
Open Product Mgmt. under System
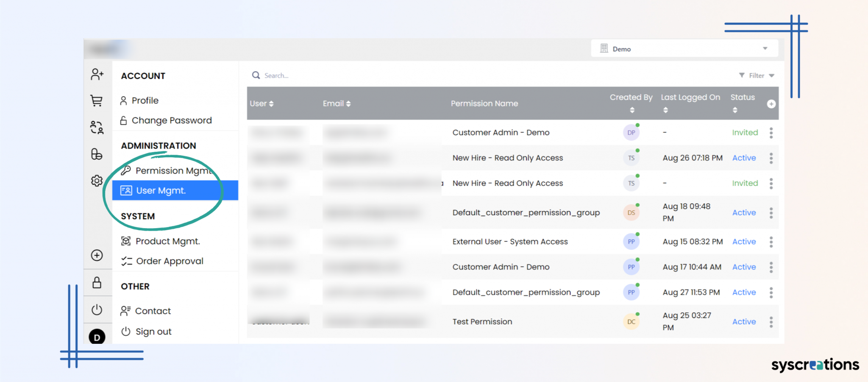pyautogui.click(x=167, y=241)
